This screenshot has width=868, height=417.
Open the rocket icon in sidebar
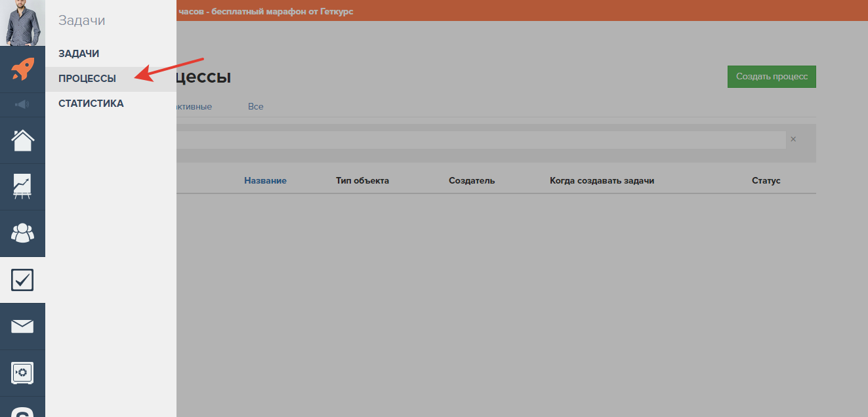[22, 69]
